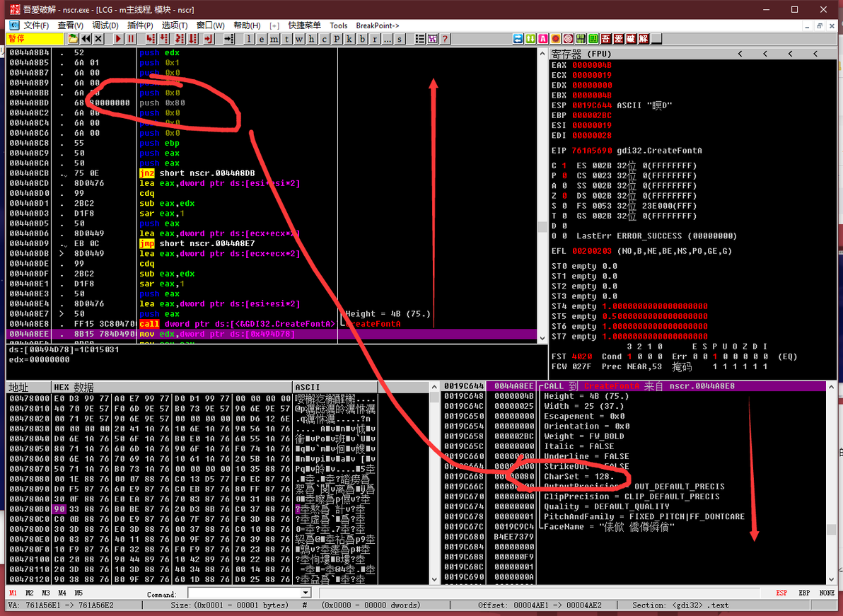Screen dimensions: 843x616
Task: Open the 选项(T) menu
Action: pyautogui.click(x=175, y=25)
